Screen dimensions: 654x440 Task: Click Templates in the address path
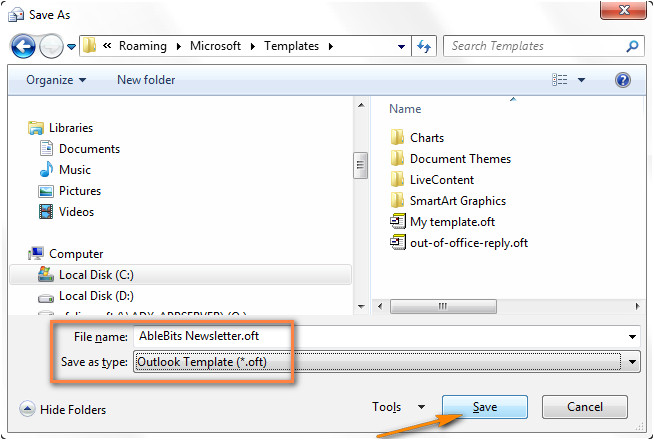tap(292, 46)
